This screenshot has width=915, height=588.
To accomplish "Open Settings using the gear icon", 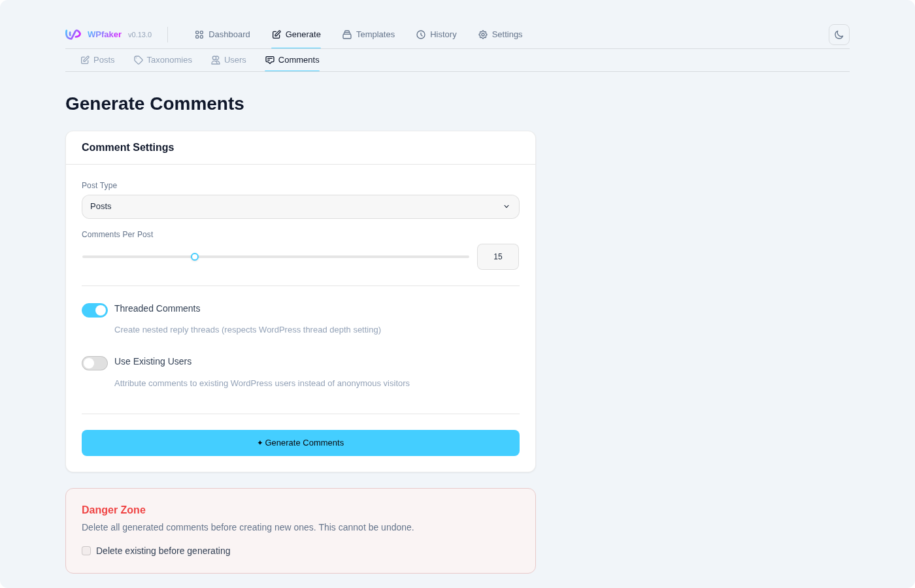I will tap(483, 34).
